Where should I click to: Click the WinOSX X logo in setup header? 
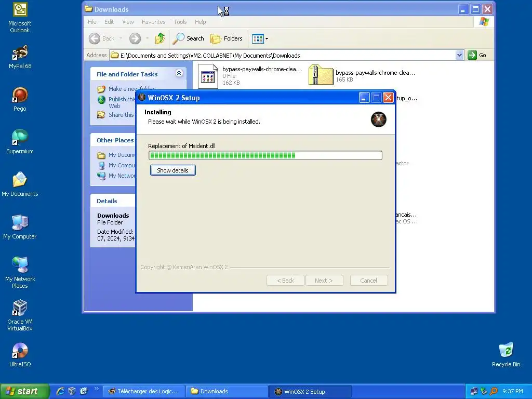(378, 119)
